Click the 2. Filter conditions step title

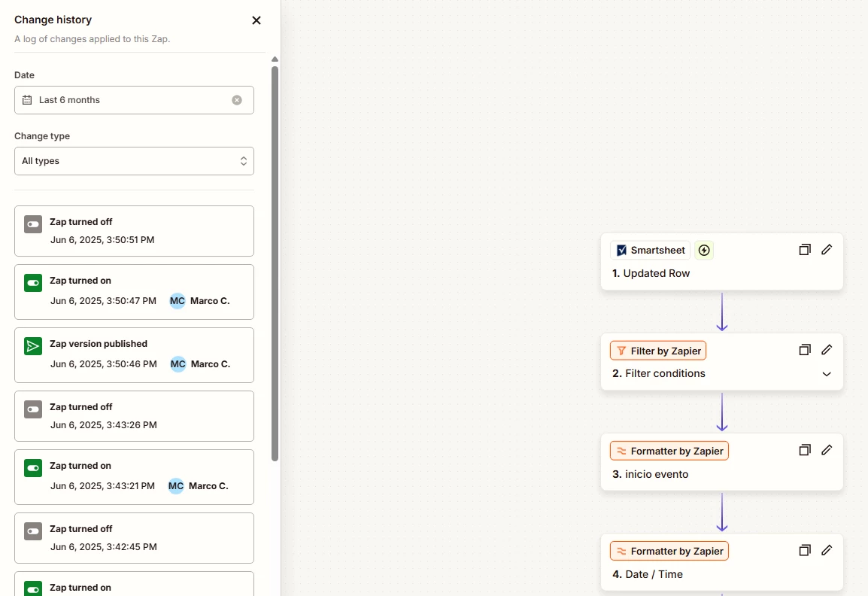659,374
